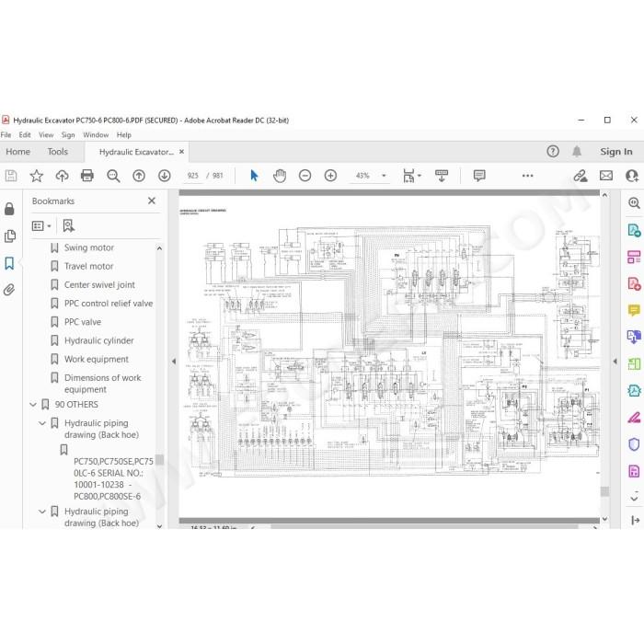
Task: Add file to starred bookmarks
Action: click(x=37, y=176)
